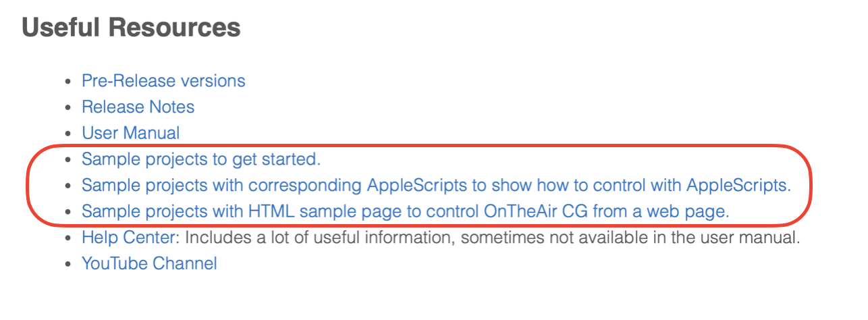Click the bullet beside Pre-Release versions

tap(67, 82)
